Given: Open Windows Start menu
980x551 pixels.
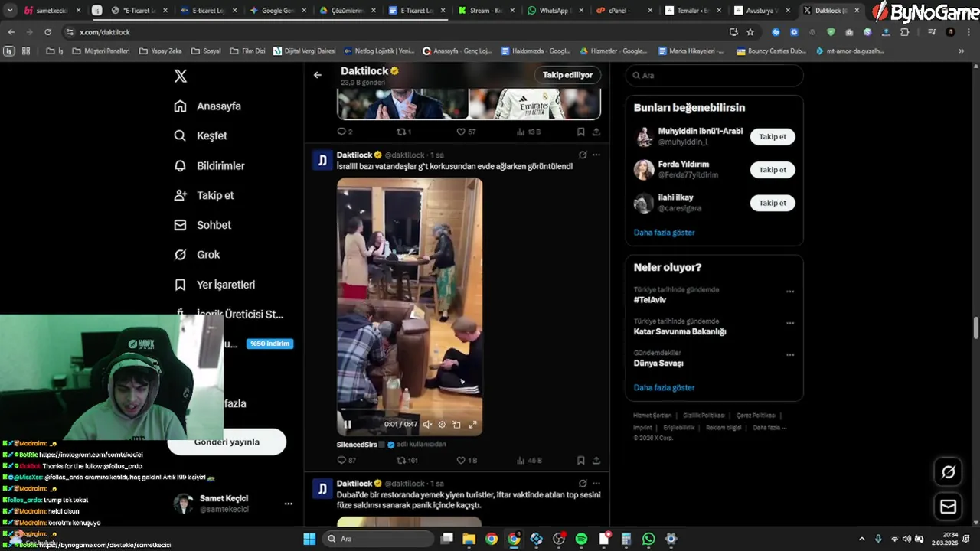Looking at the screenshot, I should pyautogui.click(x=309, y=539).
